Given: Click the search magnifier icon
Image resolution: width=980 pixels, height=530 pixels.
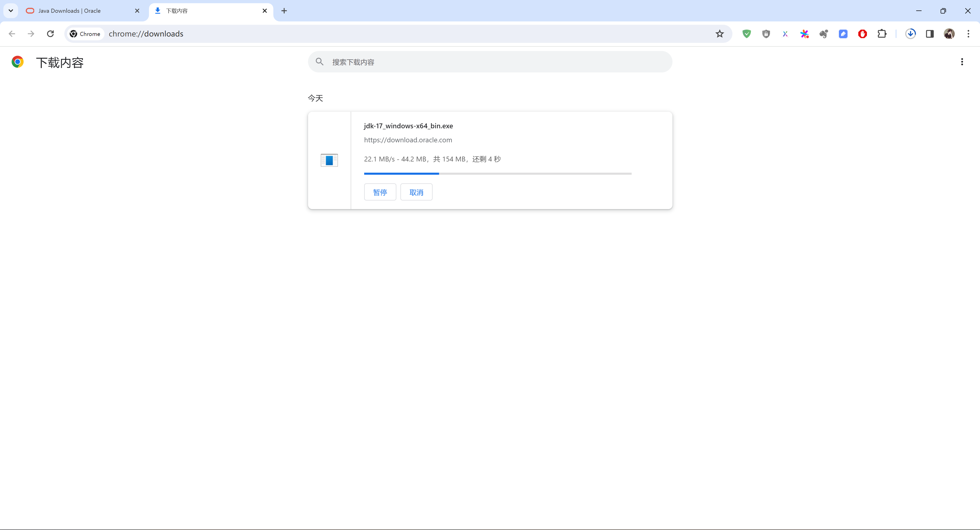Looking at the screenshot, I should (320, 61).
